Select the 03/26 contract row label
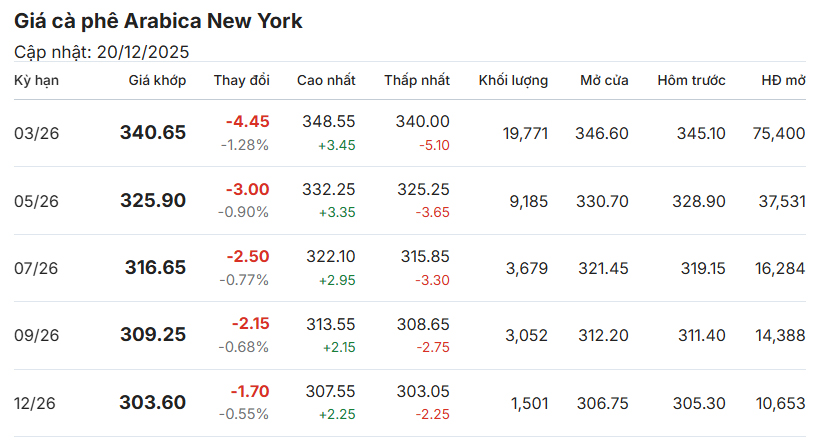 [x=37, y=133]
